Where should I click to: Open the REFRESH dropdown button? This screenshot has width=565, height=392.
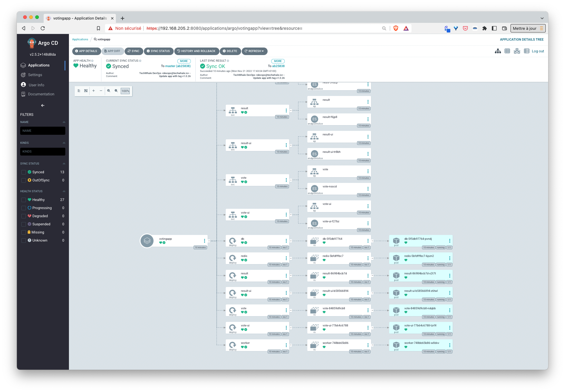coord(254,51)
